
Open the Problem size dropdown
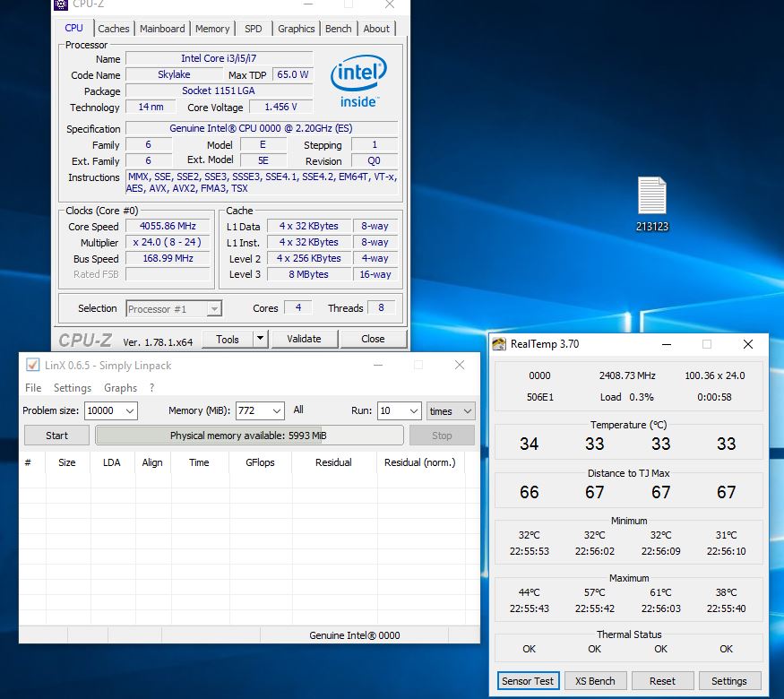128,410
